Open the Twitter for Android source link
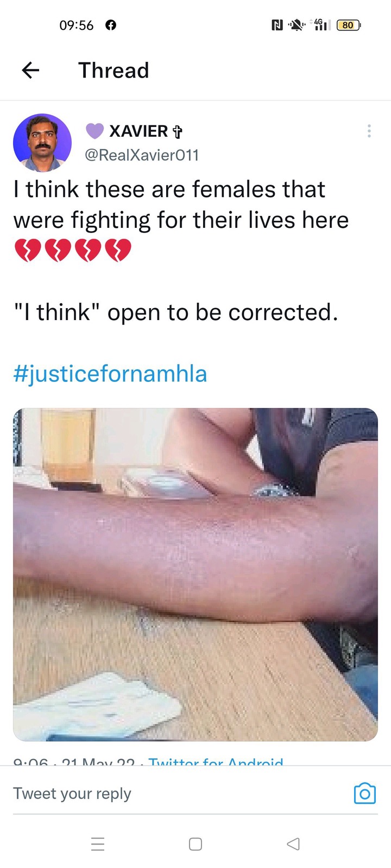391x868 pixels. pos(216,761)
